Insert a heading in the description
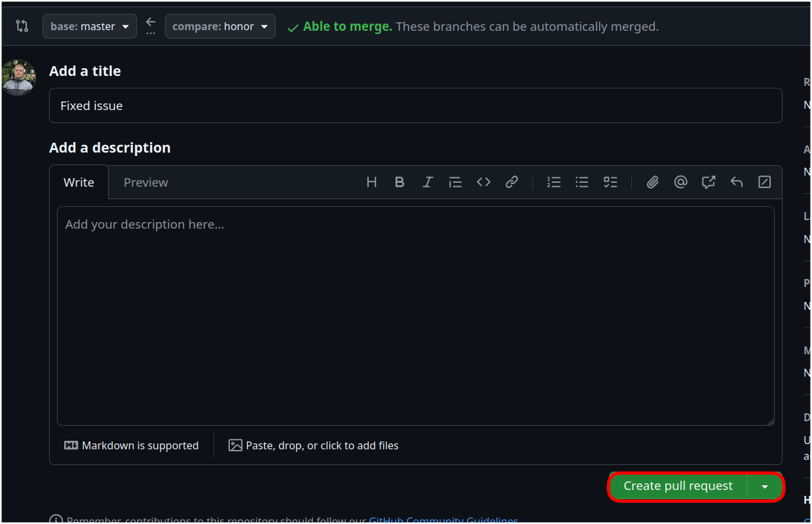 (371, 181)
